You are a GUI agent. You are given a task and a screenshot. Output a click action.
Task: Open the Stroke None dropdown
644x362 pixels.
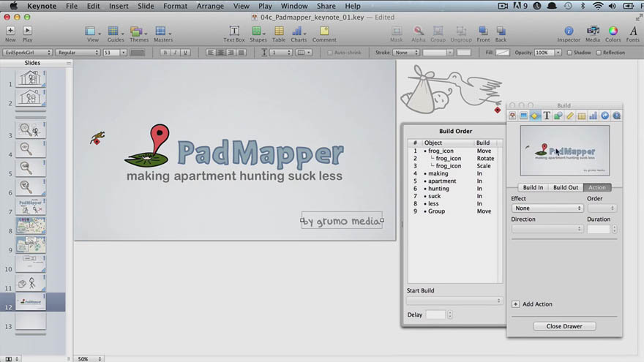coord(405,53)
